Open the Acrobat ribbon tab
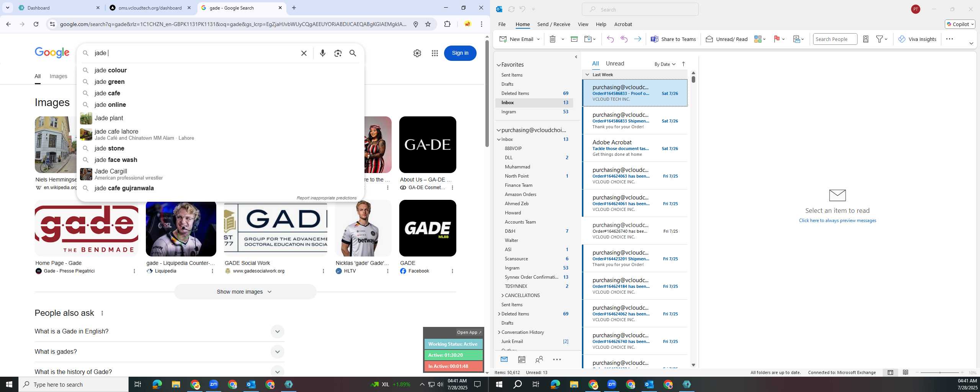 623,24
